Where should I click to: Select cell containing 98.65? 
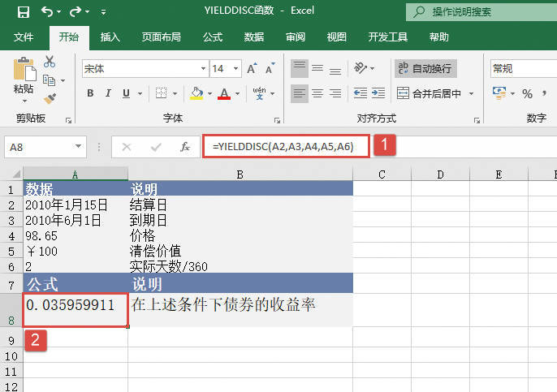point(76,235)
